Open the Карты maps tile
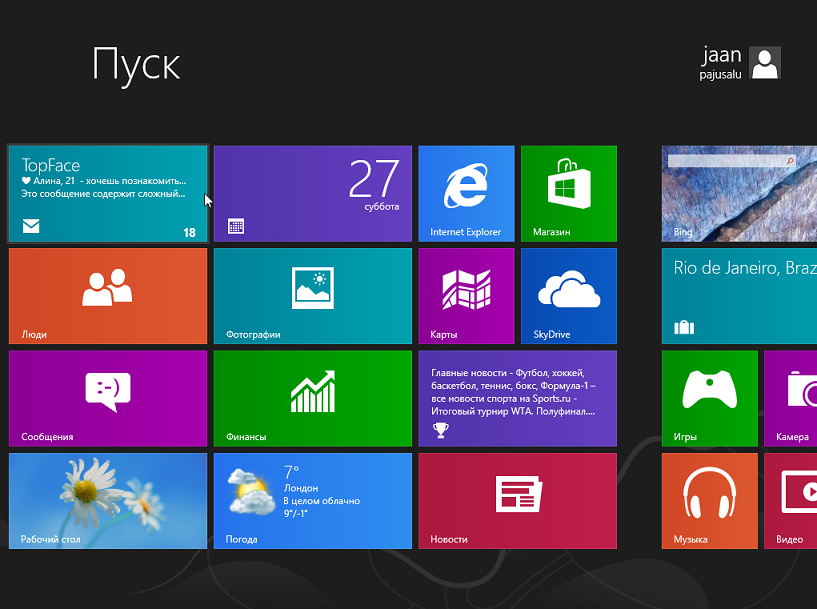This screenshot has height=609, width=817. pos(466,296)
